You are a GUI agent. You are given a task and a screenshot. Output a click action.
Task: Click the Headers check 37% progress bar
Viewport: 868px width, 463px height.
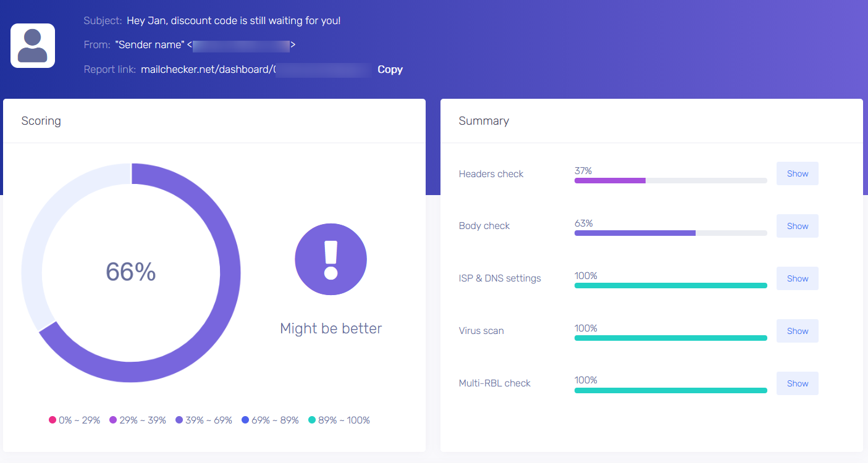click(670, 180)
